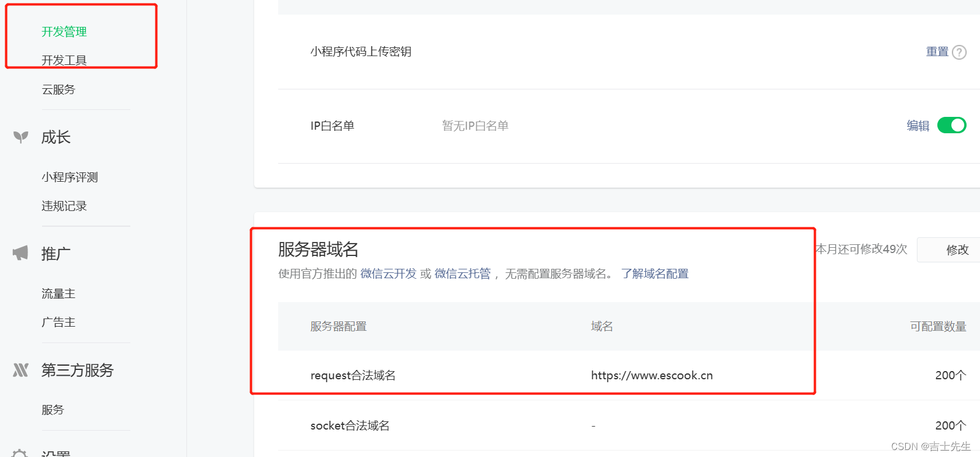This screenshot has height=457, width=980.
Task: Click the 可配置数量 column header
Action: 938,326
